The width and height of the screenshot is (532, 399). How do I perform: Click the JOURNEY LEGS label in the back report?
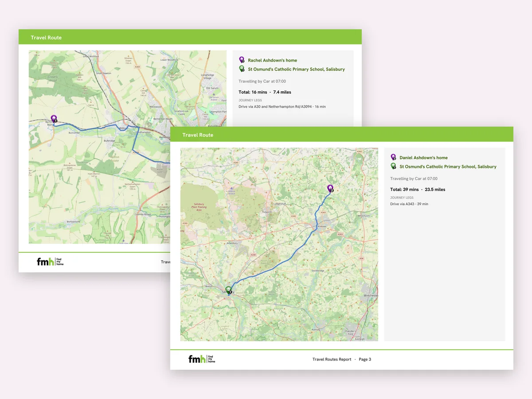click(x=250, y=100)
